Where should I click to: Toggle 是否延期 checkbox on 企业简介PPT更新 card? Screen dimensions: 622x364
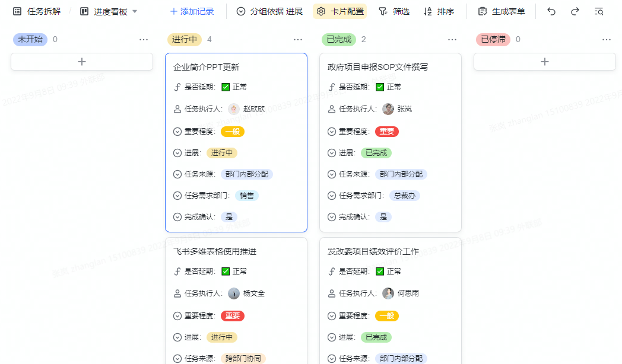(x=226, y=87)
